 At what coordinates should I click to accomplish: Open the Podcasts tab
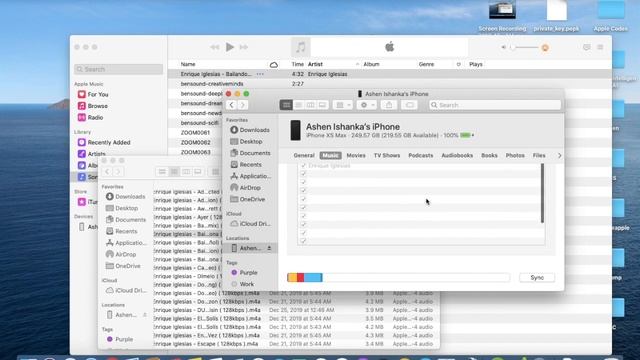click(420, 156)
